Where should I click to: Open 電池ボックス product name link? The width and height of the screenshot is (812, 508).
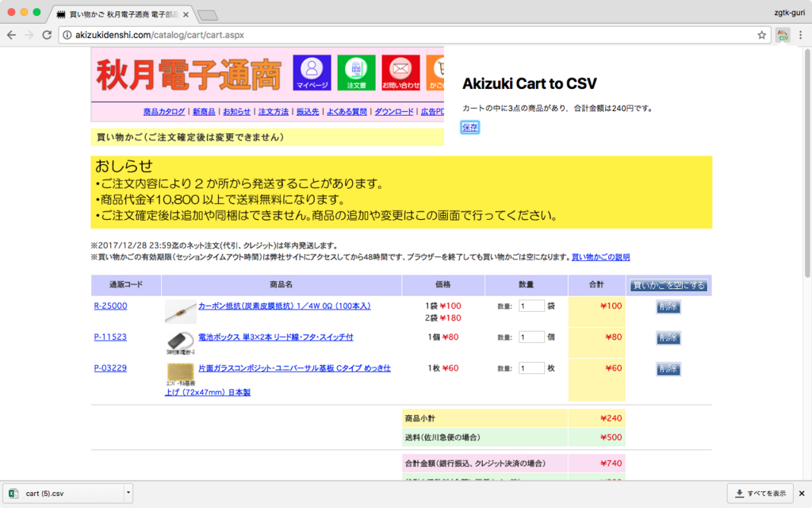[x=275, y=337]
